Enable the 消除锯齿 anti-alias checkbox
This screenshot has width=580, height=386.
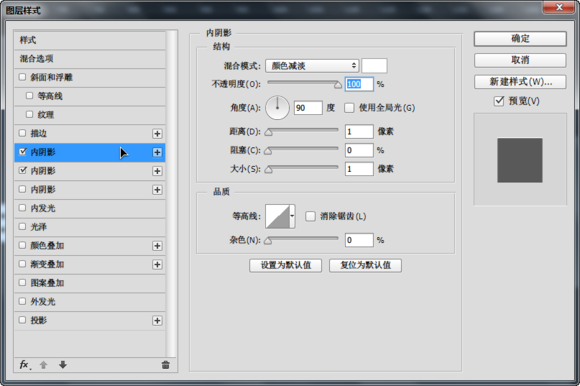pos(310,216)
